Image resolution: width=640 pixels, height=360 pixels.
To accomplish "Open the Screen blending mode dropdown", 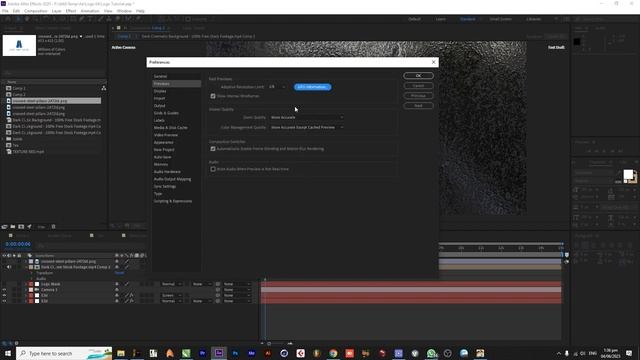I will click(x=172, y=296).
